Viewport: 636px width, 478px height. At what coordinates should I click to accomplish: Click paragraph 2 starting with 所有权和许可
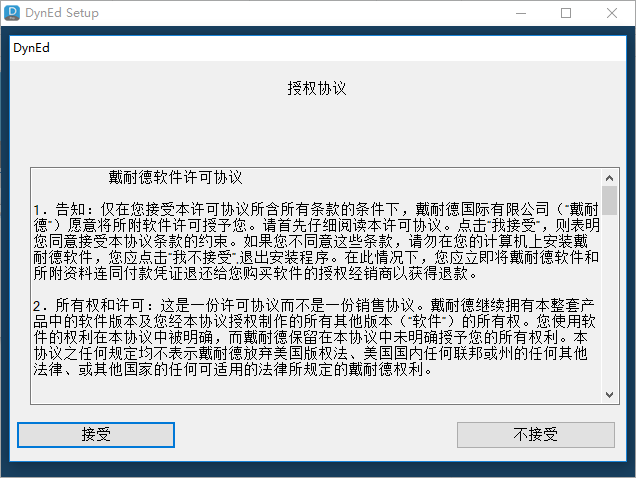[x=314, y=337]
